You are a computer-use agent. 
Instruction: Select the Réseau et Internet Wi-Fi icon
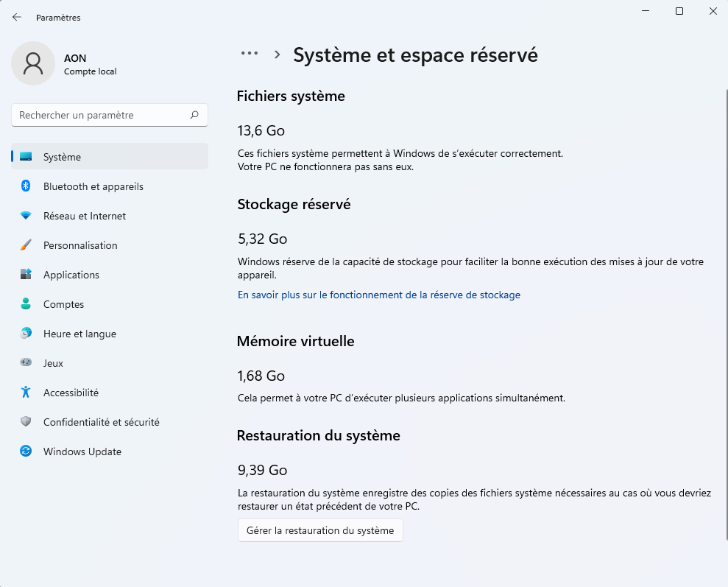(x=26, y=216)
